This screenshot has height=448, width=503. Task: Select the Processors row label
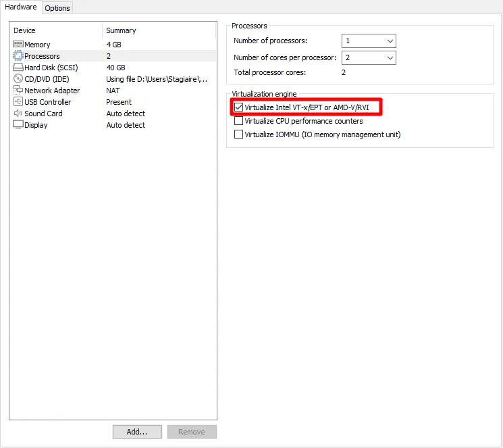pos(42,56)
